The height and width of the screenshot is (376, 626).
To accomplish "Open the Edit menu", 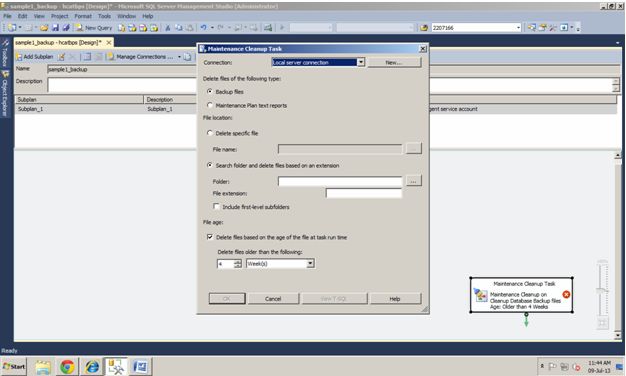I will tap(22, 16).
